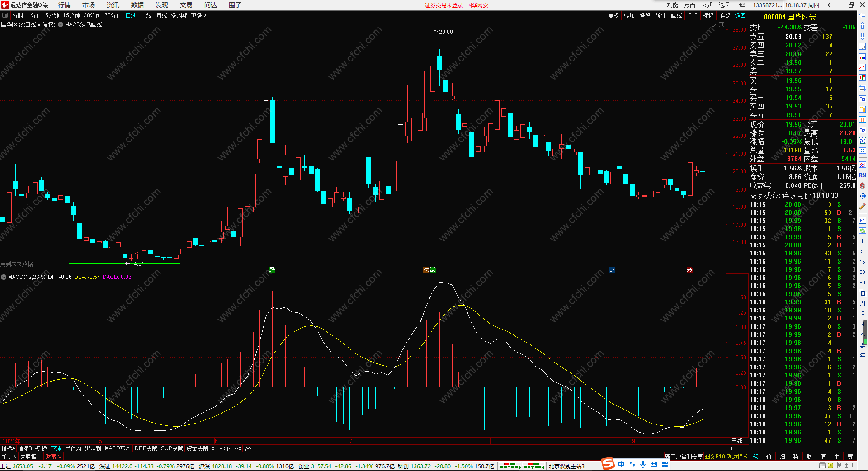Expand the 更多 periods dropdown

point(198,15)
